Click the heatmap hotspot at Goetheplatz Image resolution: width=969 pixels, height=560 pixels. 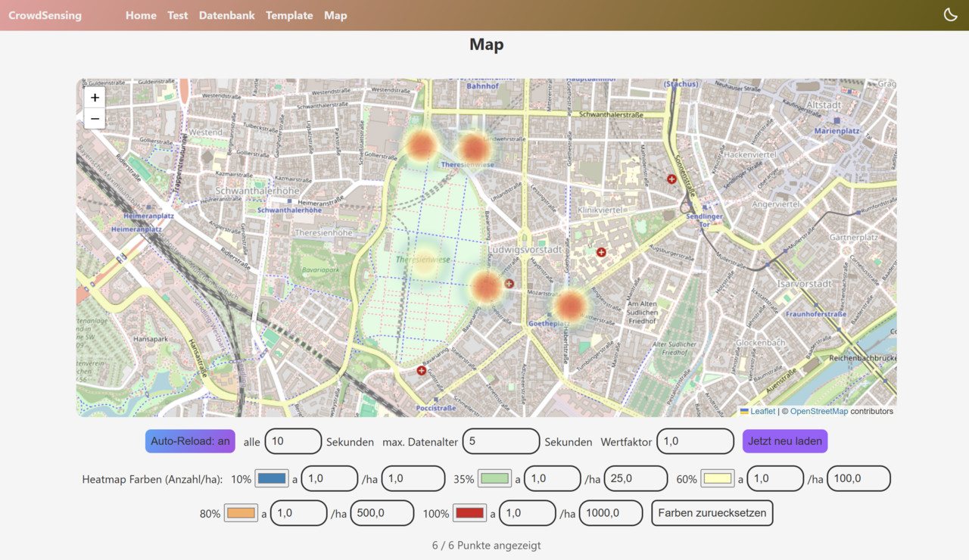tap(569, 305)
